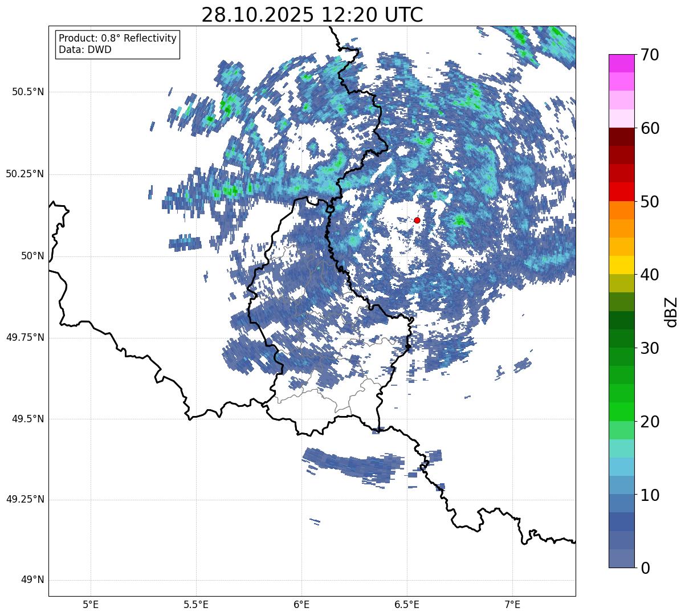The height and width of the screenshot is (616, 685).
Task: Click the yellow swatch just above 40 dBZ
Action: click(x=621, y=265)
